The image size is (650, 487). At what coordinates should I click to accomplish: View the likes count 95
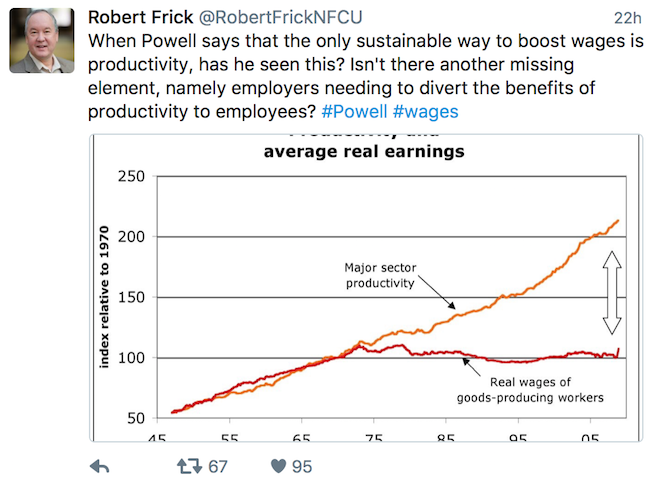click(302, 467)
